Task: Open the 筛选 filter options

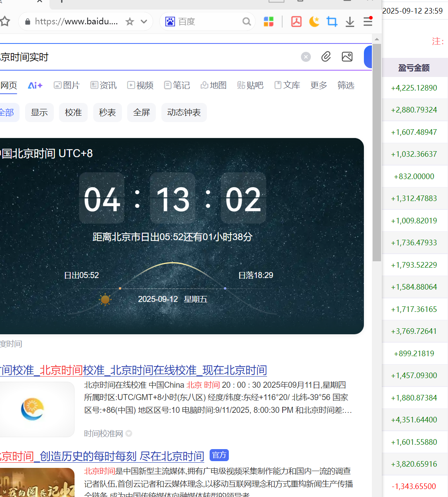Action: click(x=346, y=85)
